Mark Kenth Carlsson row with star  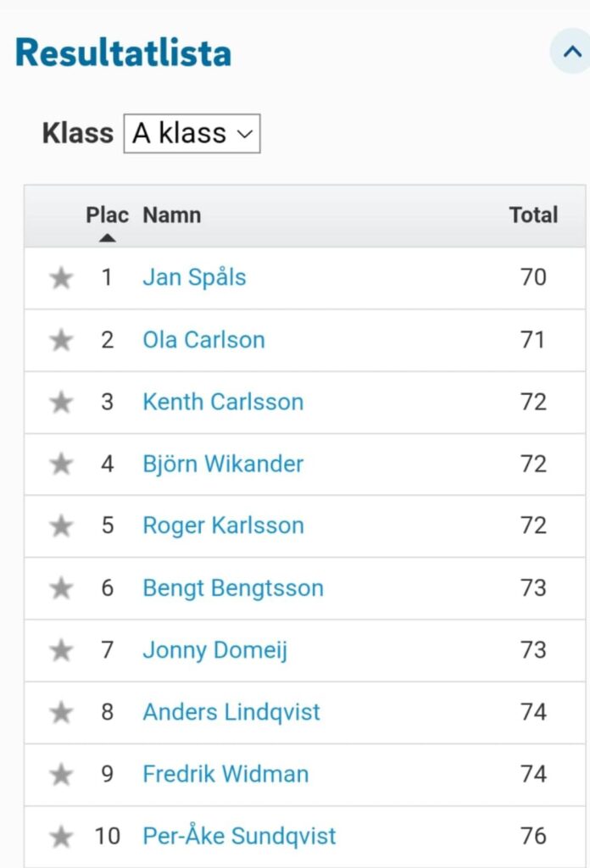[x=61, y=402]
